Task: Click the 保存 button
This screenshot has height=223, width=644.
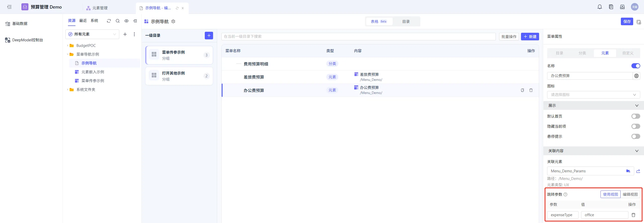Action: pyautogui.click(x=627, y=22)
